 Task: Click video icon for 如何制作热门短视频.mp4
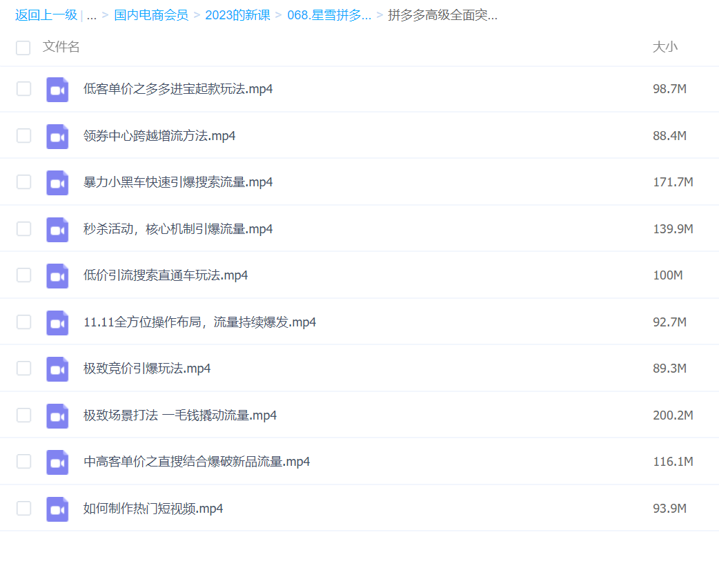tap(57, 509)
